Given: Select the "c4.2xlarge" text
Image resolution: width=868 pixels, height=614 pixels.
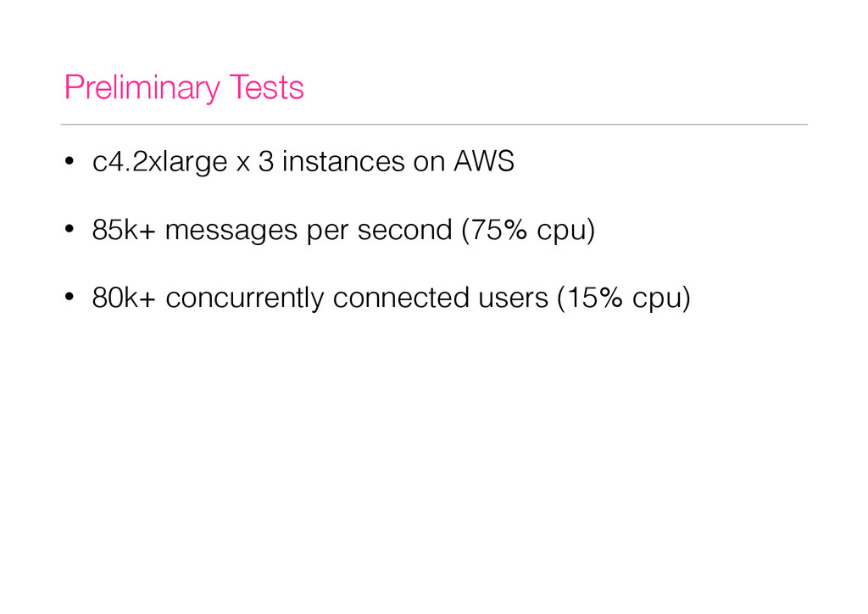Looking at the screenshot, I should point(160,163).
